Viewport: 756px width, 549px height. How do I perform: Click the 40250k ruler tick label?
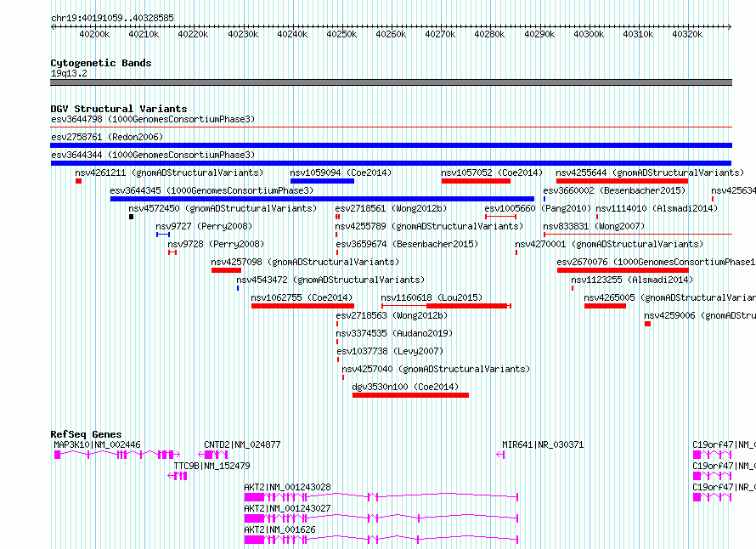tap(341, 34)
